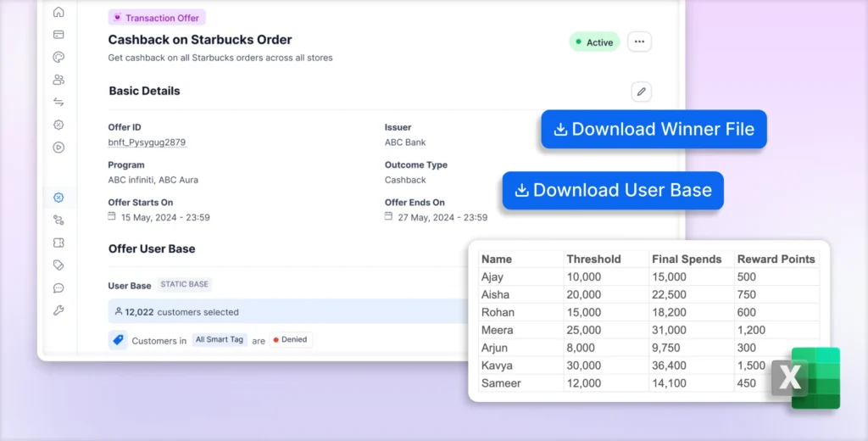Click the calendar icon beside Offer Starts On

tap(112, 216)
